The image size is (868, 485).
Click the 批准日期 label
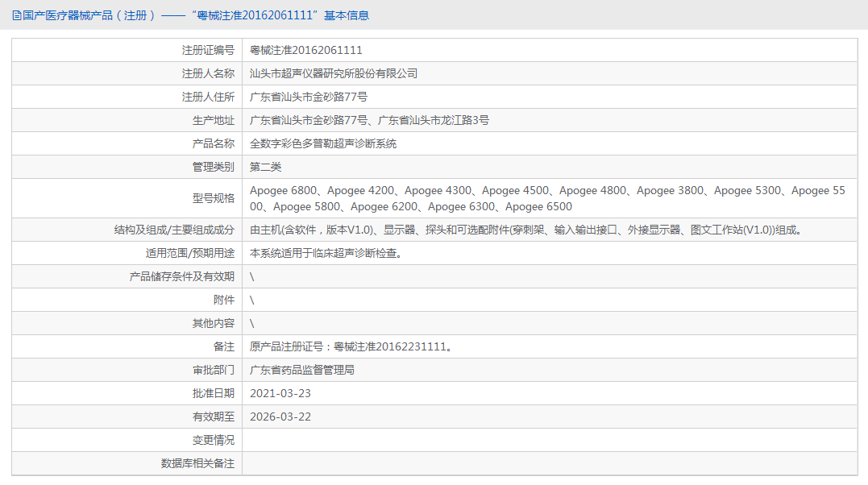pyautogui.click(x=213, y=393)
